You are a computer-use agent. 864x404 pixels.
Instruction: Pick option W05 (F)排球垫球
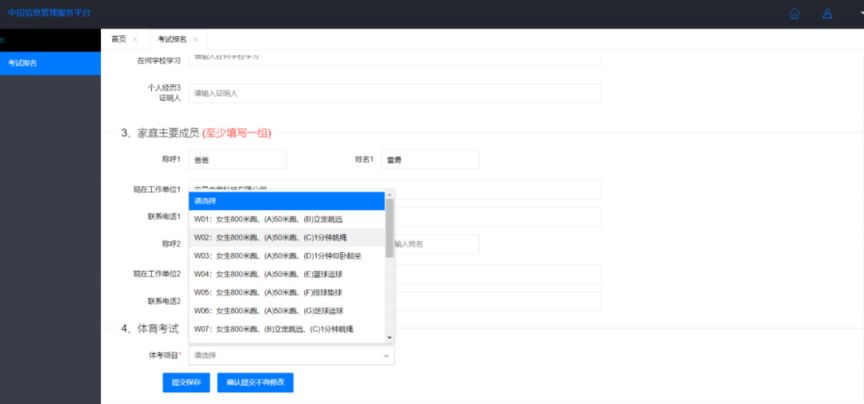click(287, 292)
